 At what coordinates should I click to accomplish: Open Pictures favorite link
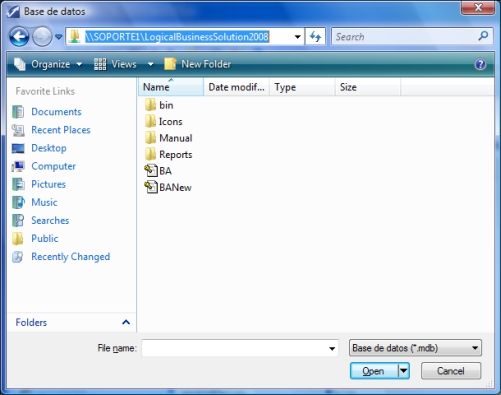point(49,184)
